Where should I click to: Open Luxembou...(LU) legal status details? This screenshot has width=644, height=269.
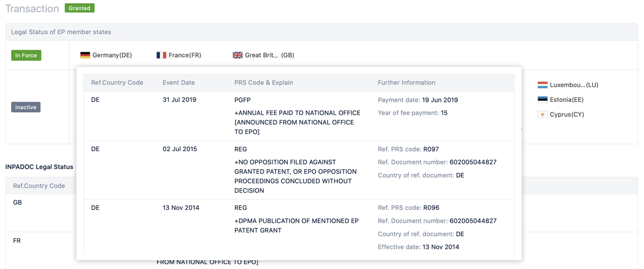[x=574, y=85]
